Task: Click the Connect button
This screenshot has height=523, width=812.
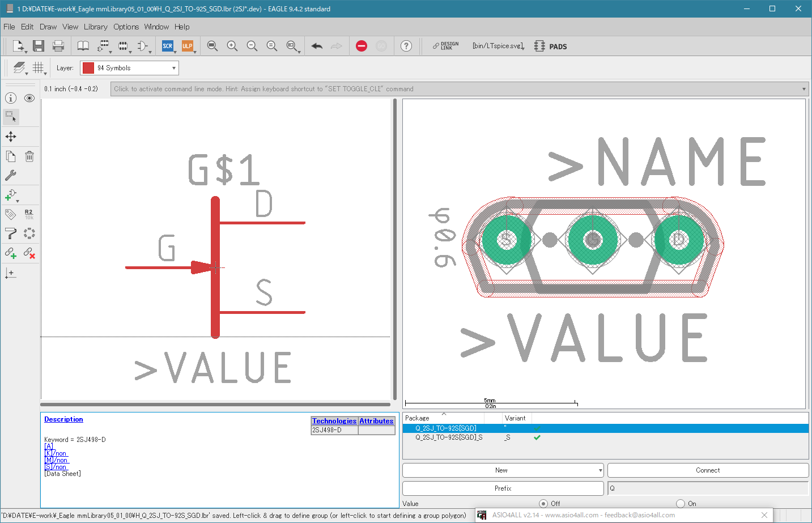Action: [708, 470]
